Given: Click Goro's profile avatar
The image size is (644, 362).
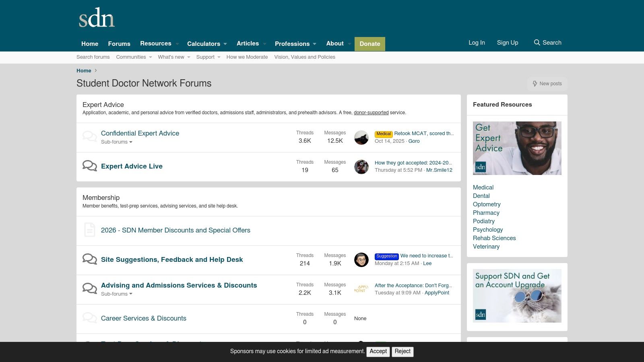Looking at the screenshot, I should tap(361, 137).
